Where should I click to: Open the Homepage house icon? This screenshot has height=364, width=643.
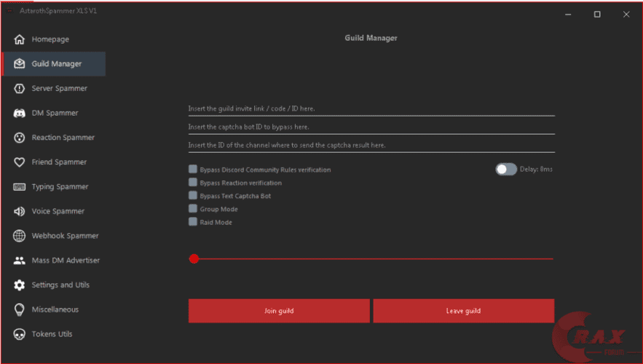click(19, 39)
